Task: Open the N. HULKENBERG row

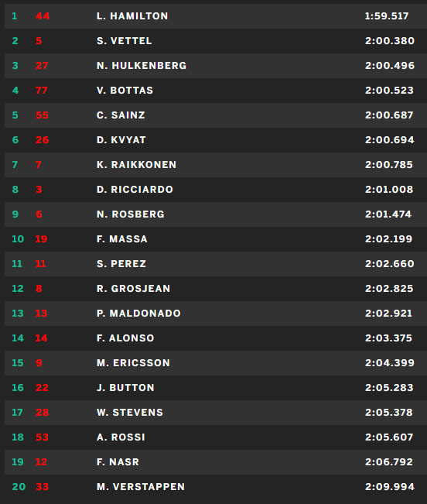Action: (x=216, y=66)
